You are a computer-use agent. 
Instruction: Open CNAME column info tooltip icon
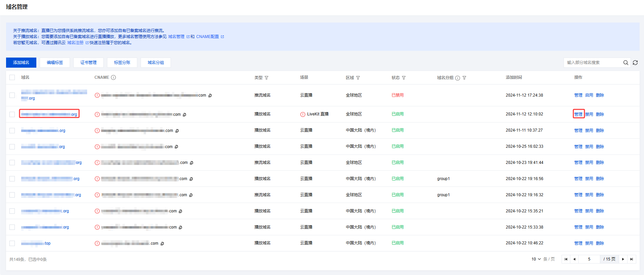point(113,77)
